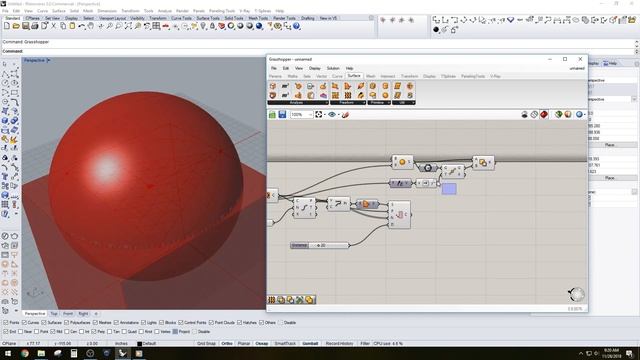
Task: Open Windows Start menu
Action: 8,353
